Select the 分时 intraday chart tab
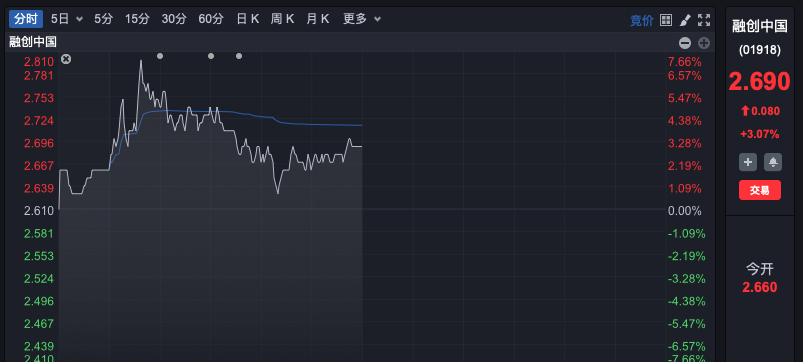 [26, 19]
